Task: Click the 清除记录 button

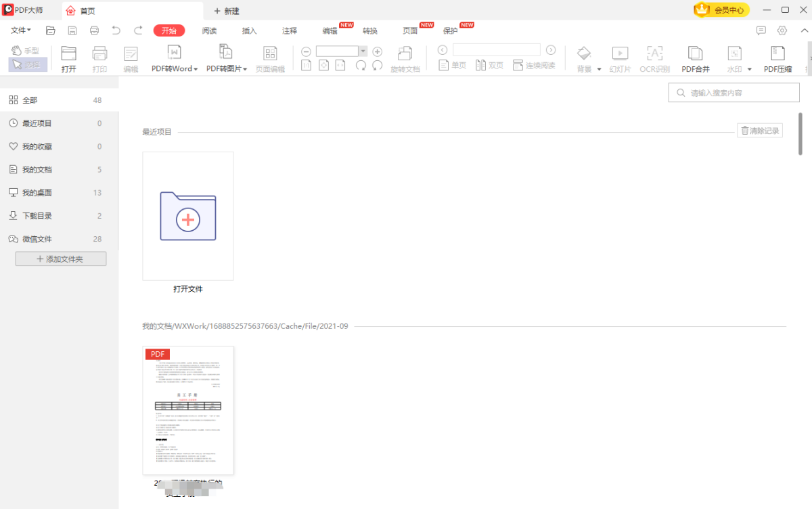Action: [760, 131]
